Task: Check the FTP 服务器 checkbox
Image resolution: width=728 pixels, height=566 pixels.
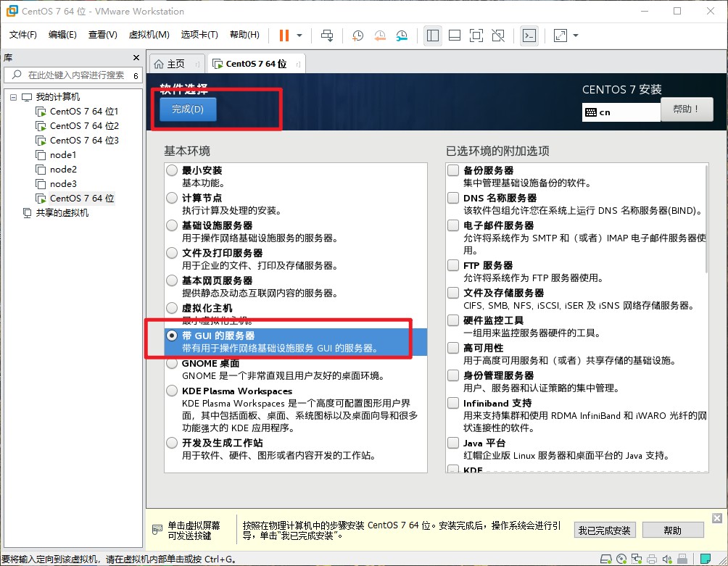Action: pyautogui.click(x=453, y=265)
